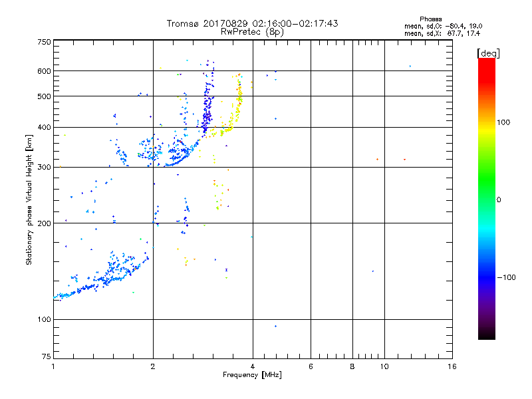Image resolution: width=532 pixels, height=399 pixels.
Task: Select the 'mean, sd,X: 87.7, 17.4' line
Action: (x=442, y=33)
